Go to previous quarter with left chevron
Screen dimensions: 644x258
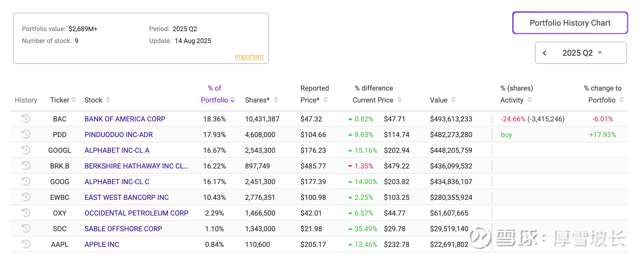(545, 53)
